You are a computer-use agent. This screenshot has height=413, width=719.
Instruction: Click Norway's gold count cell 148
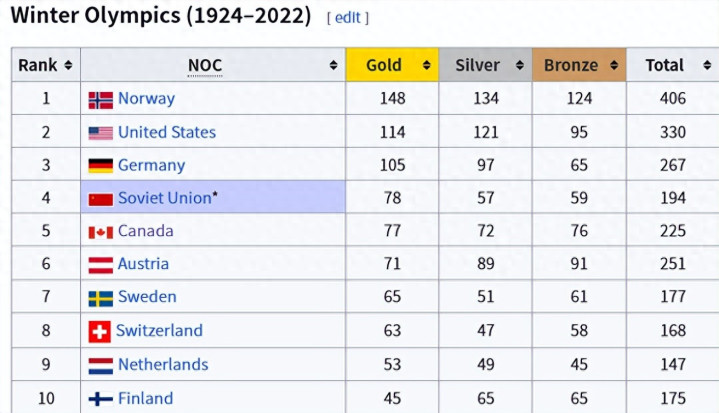392,98
